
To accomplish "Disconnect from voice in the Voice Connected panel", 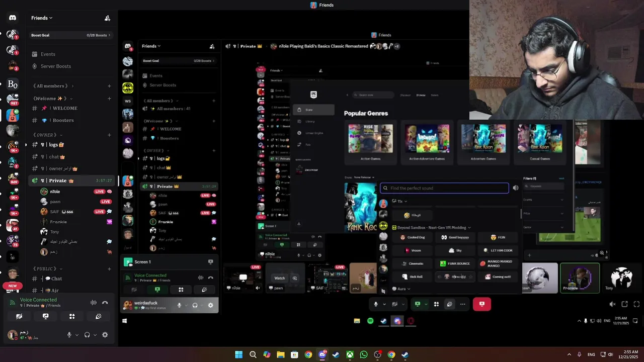I will [x=105, y=303].
